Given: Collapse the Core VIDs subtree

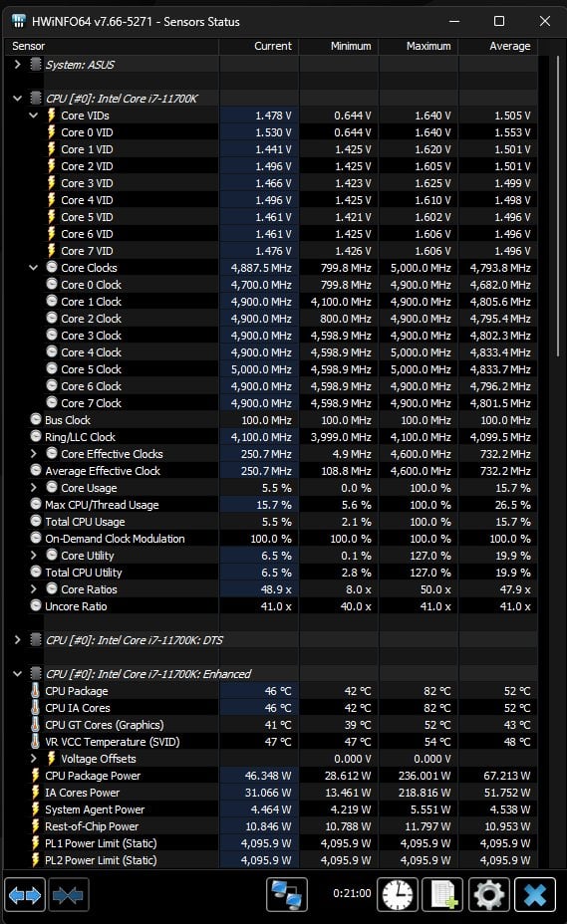Looking at the screenshot, I should [34, 115].
